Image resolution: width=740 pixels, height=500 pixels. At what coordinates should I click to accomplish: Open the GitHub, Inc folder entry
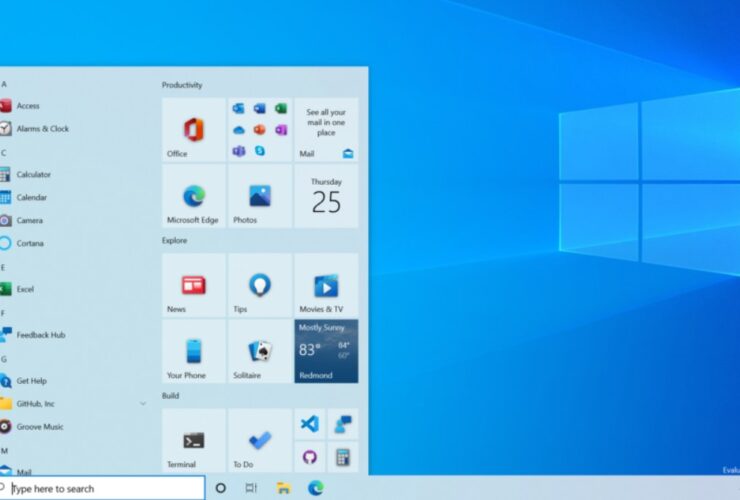[76, 404]
